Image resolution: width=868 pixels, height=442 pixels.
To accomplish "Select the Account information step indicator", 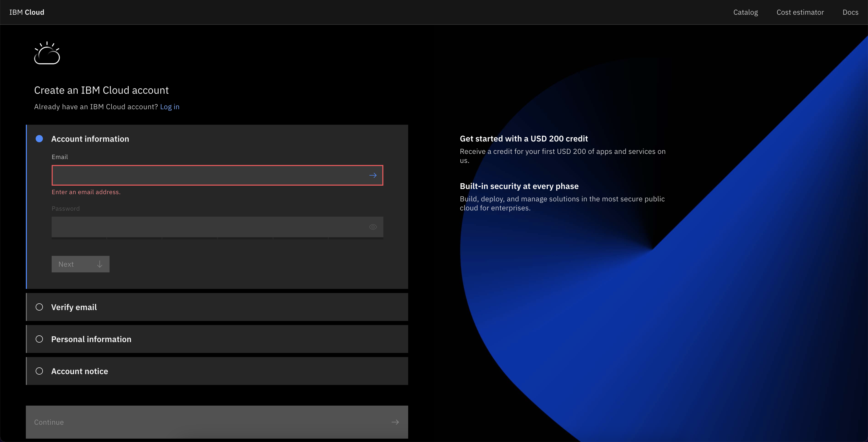I will coord(40,139).
